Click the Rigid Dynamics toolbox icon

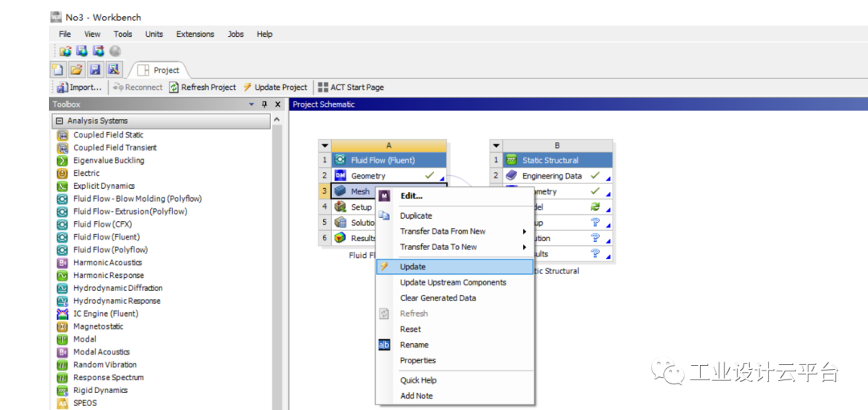[63, 389]
